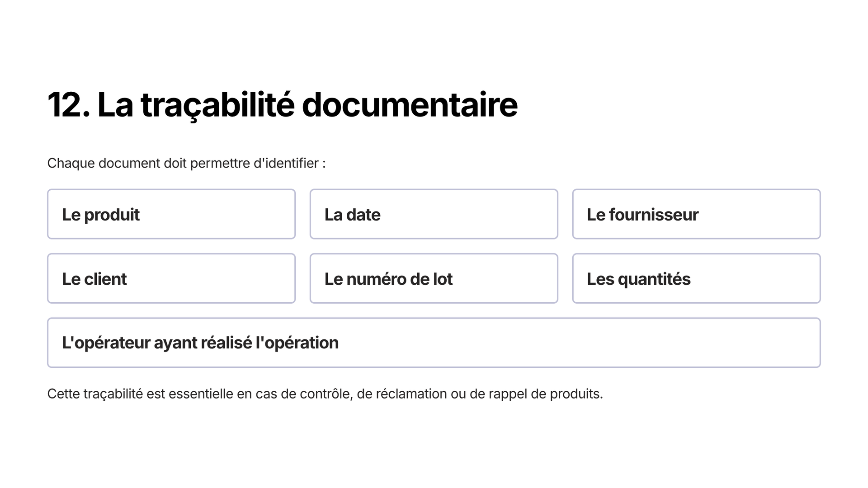This screenshot has height=488, width=868.
Task: Click the 'Les quantités' card
Action: pos(696,278)
